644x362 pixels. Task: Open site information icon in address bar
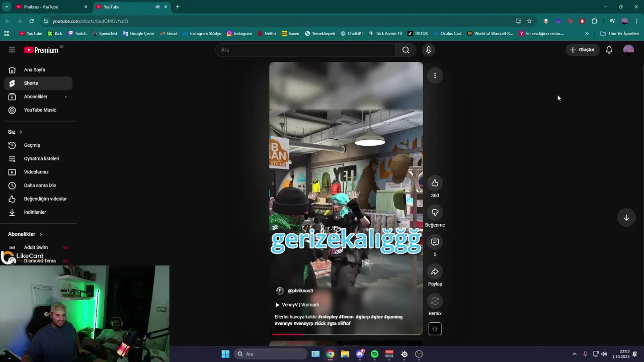[x=46, y=21]
